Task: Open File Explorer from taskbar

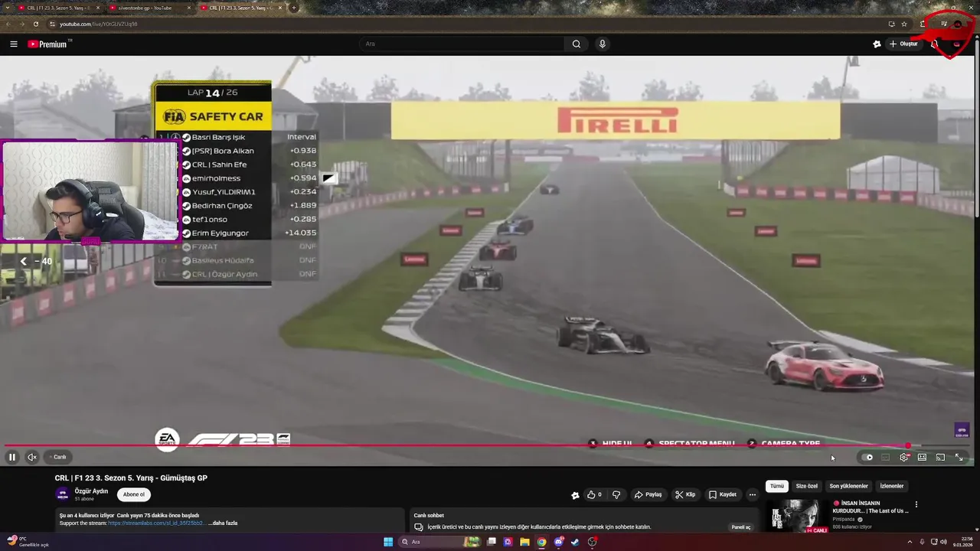Action: click(524, 542)
